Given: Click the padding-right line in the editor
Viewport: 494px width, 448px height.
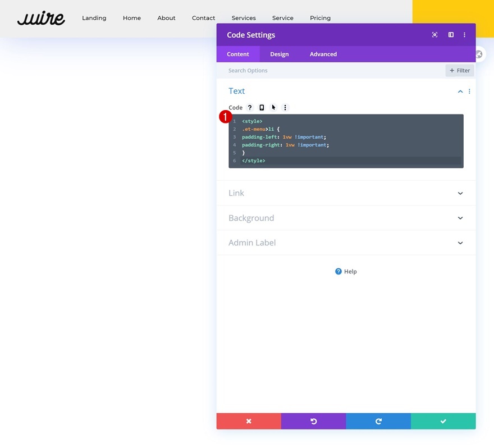Looking at the screenshot, I should (x=285, y=145).
